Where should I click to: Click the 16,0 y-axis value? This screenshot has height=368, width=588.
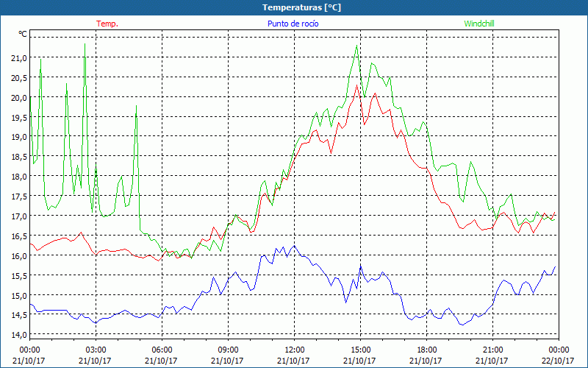(x=20, y=256)
